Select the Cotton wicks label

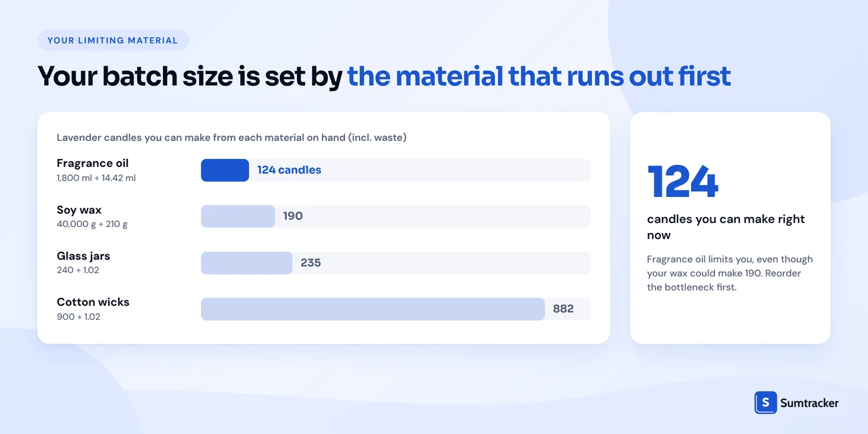coord(93,302)
